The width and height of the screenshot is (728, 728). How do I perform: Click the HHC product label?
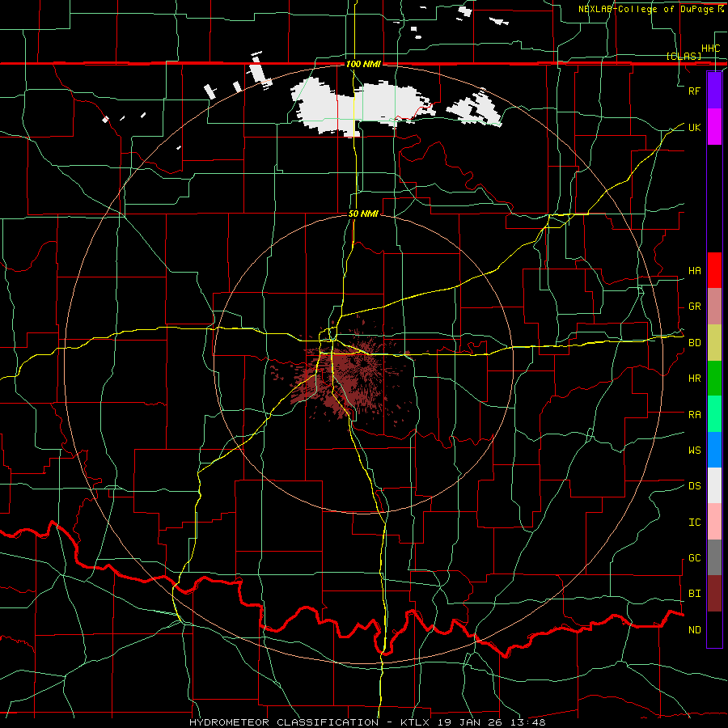point(710,49)
